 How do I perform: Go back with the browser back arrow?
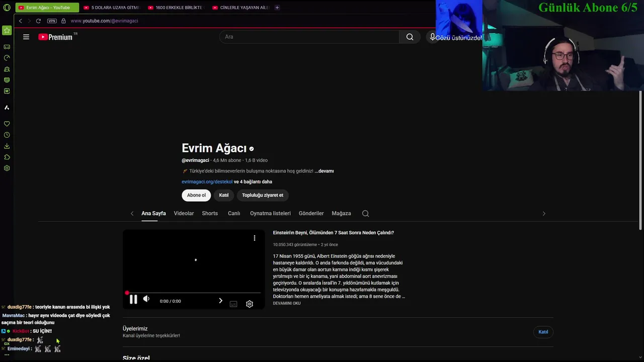[x=21, y=21]
